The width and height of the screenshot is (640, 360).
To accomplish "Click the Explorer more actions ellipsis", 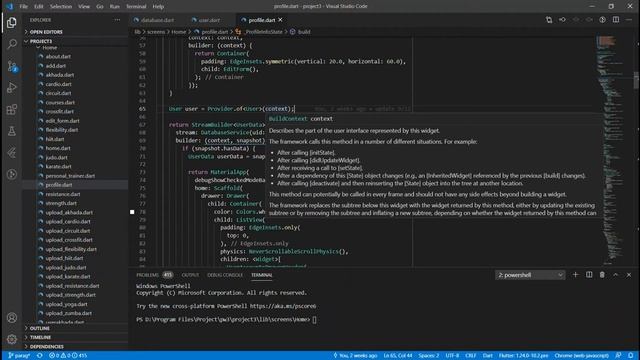I will click(117, 20).
